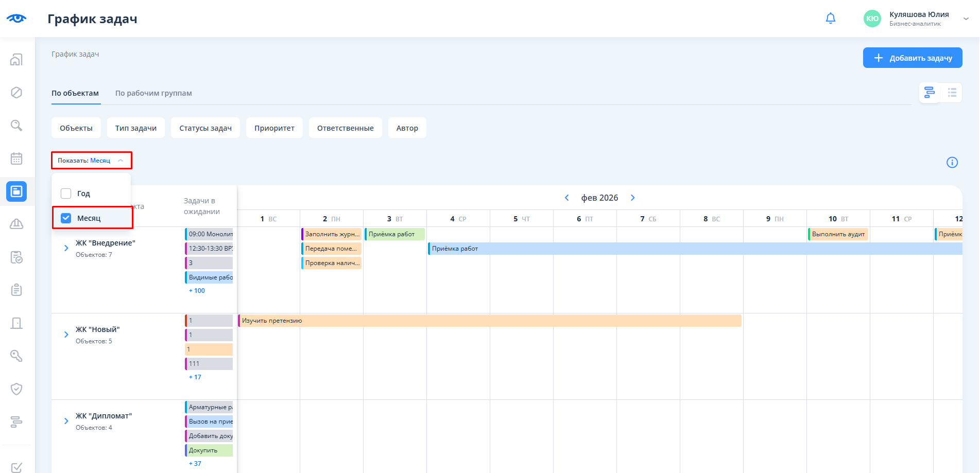
Task: Click the search magnifier sidebar icon
Action: point(16,126)
